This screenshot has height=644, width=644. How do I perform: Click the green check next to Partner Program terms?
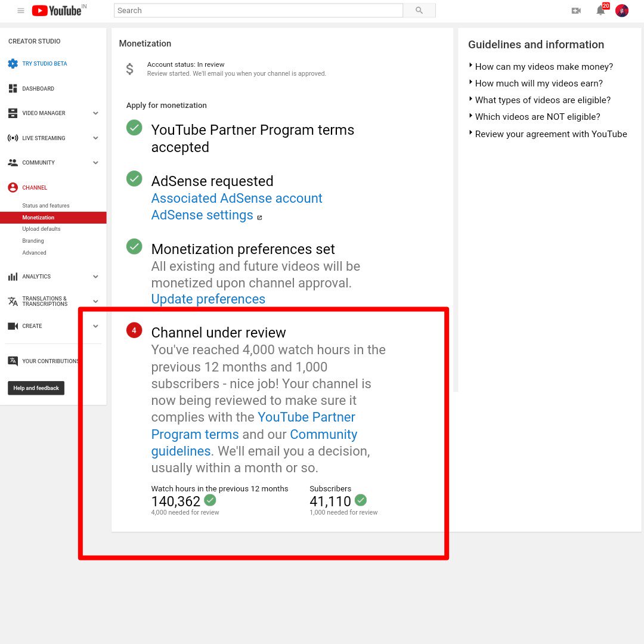(134, 128)
